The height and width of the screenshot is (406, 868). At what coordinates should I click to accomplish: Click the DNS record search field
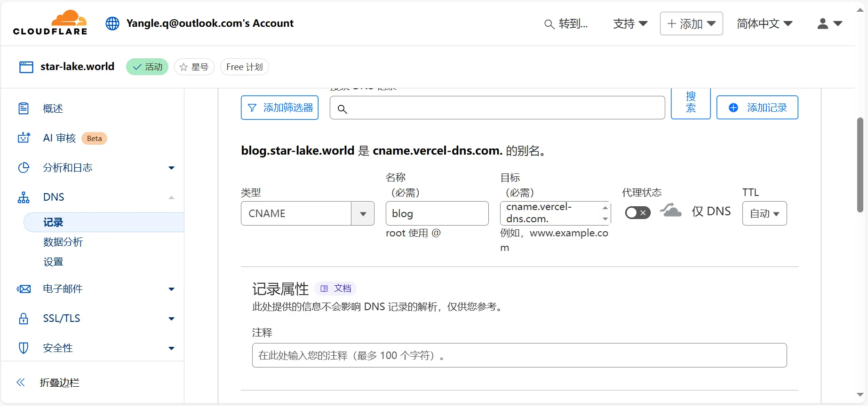(497, 108)
